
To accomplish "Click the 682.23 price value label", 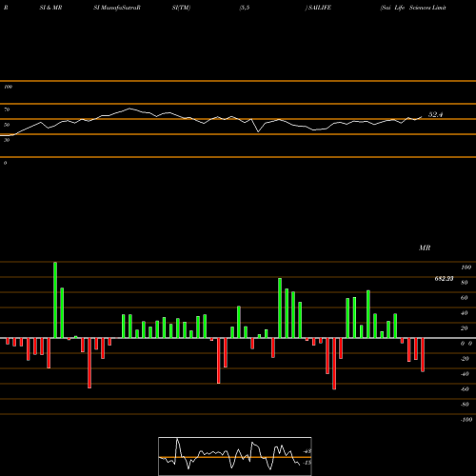I will (x=444, y=279).
